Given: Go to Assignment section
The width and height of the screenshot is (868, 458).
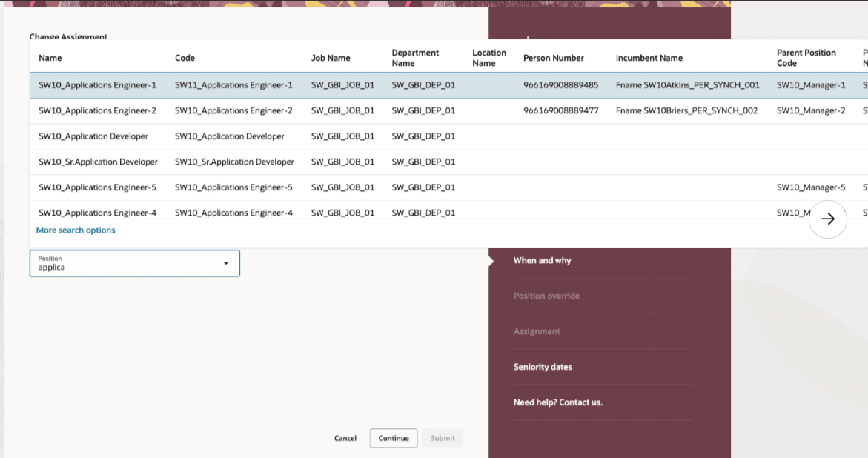Looking at the screenshot, I should [x=537, y=331].
